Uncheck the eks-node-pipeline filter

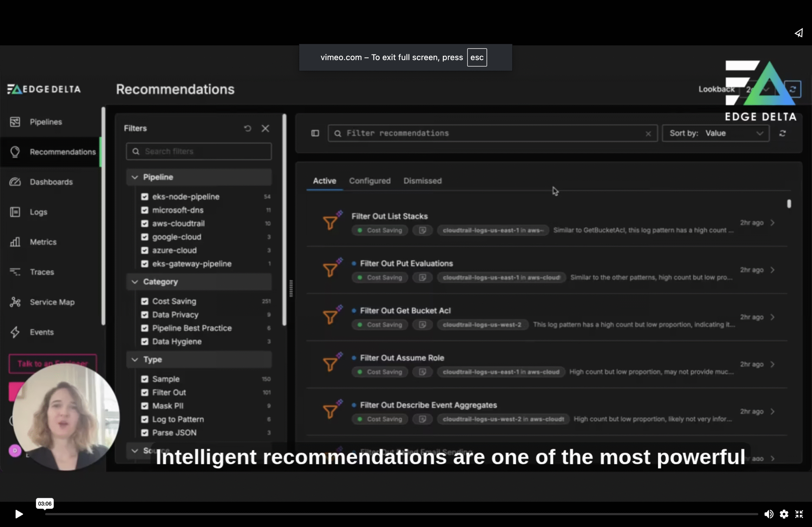(x=144, y=197)
